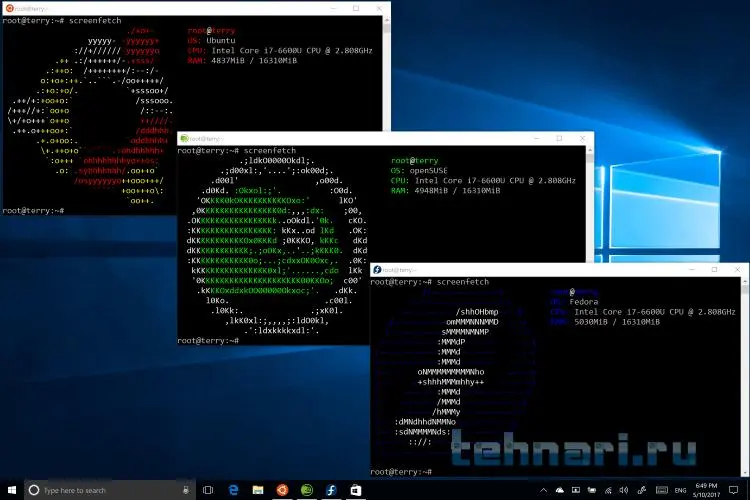
Task: Click the network tray icon
Action: tap(608, 490)
